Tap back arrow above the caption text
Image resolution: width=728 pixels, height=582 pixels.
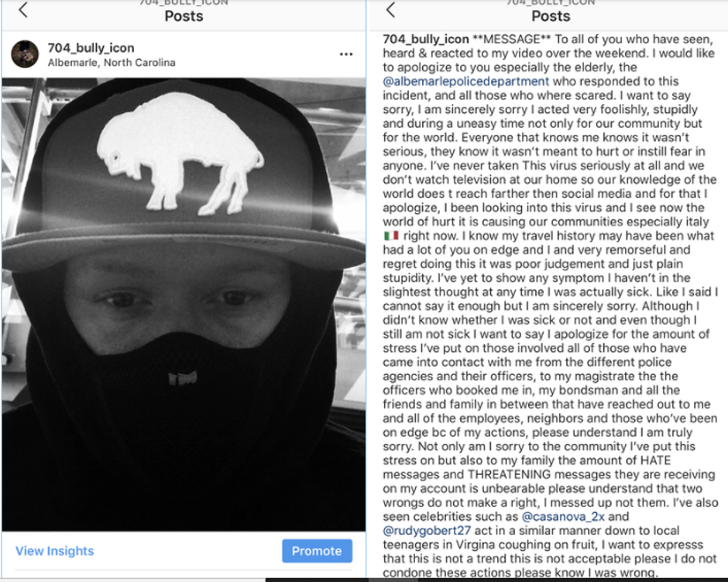[x=390, y=10]
